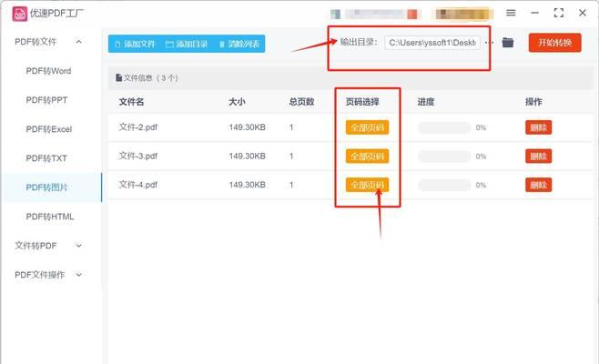The width and height of the screenshot is (599, 364).
Task: Click 全部页码 button for 文件-4.pdf
Action: [367, 185]
